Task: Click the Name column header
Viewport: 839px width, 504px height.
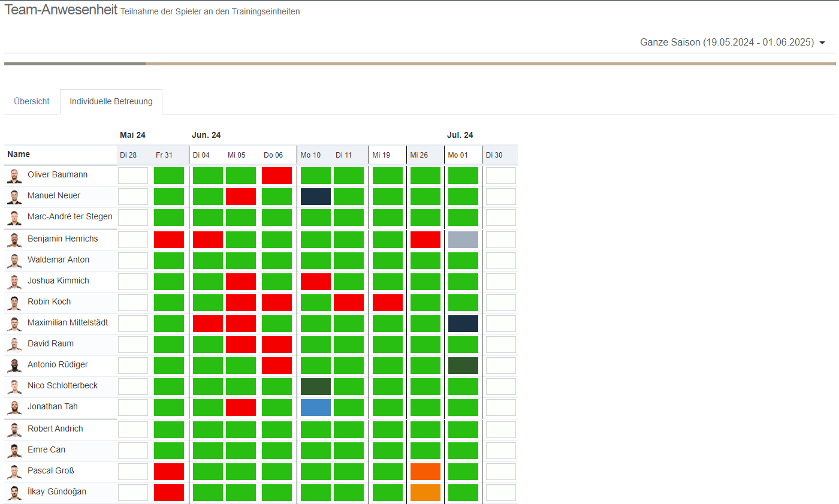Action: 19,155
